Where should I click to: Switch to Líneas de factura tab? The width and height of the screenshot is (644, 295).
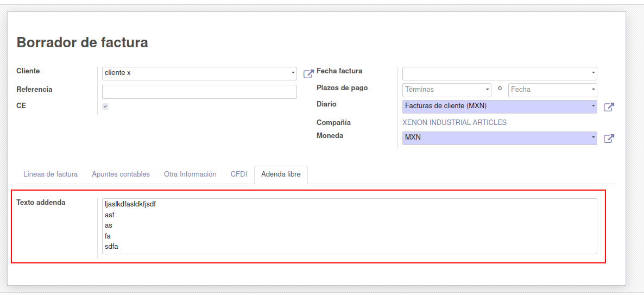[50, 174]
